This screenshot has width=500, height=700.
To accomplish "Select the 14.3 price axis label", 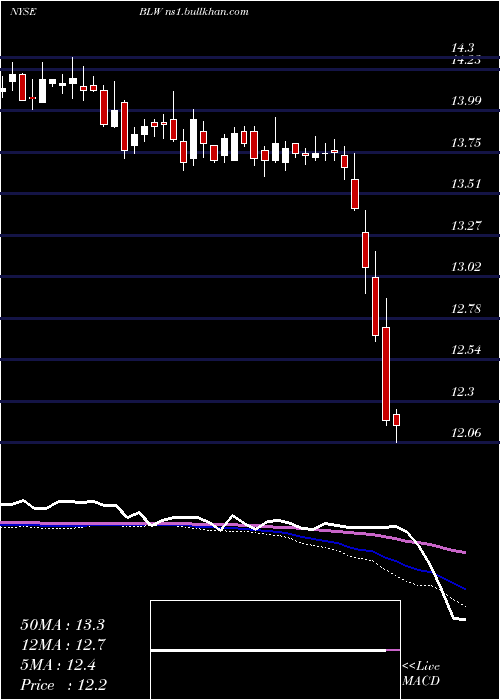I will click(x=463, y=48).
